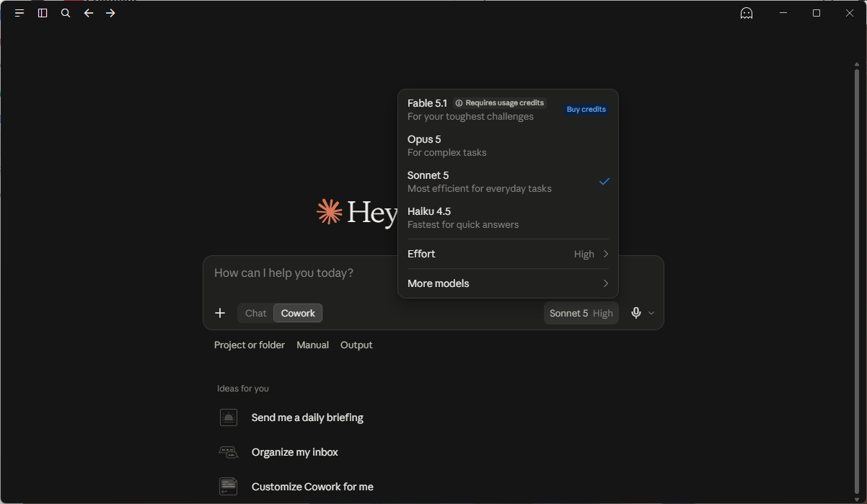Start voice input with microphone icon
Image resolution: width=867 pixels, height=504 pixels.
(x=636, y=313)
